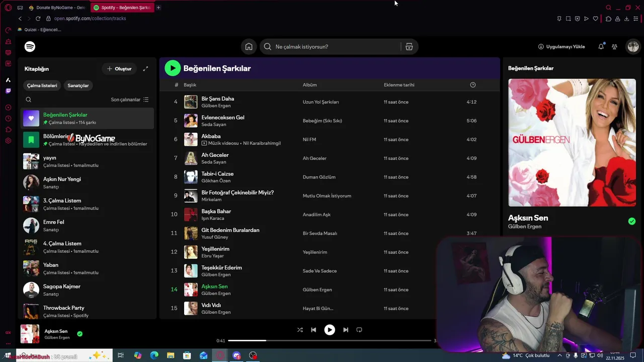The image size is (644, 362).
Task: Toggle repeat mode
Action: (359, 330)
